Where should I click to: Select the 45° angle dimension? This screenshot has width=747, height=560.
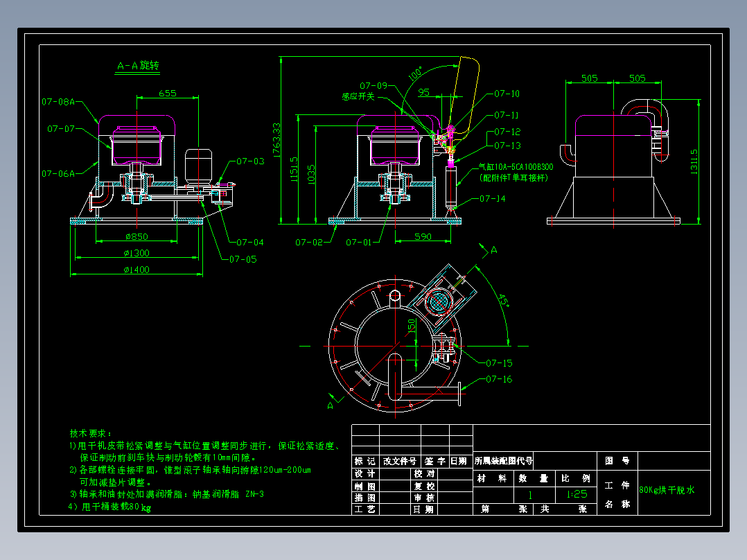[504, 301]
